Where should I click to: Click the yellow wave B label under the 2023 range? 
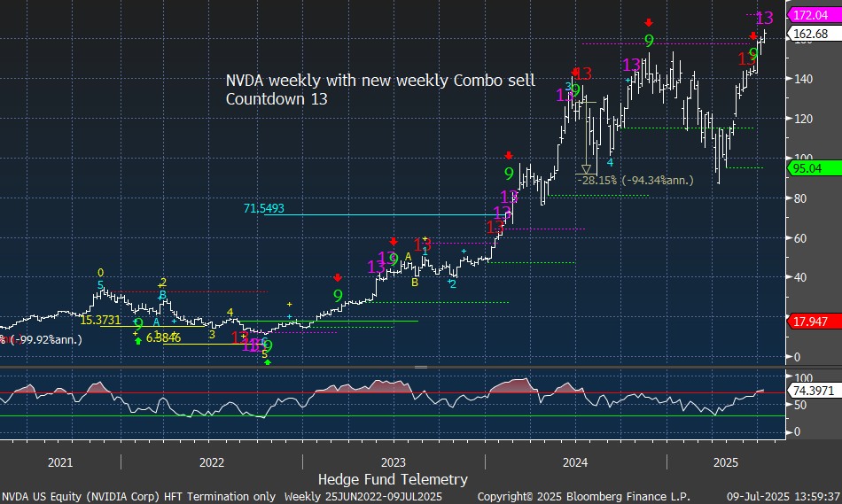click(x=415, y=283)
